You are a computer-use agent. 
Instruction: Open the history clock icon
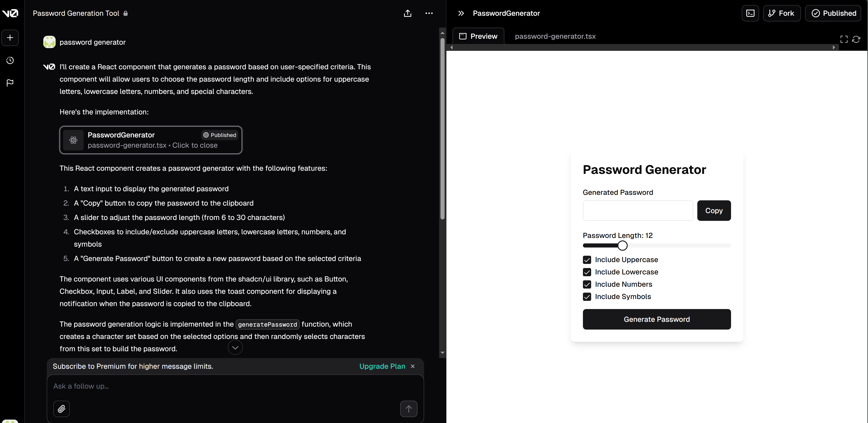coord(10,60)
